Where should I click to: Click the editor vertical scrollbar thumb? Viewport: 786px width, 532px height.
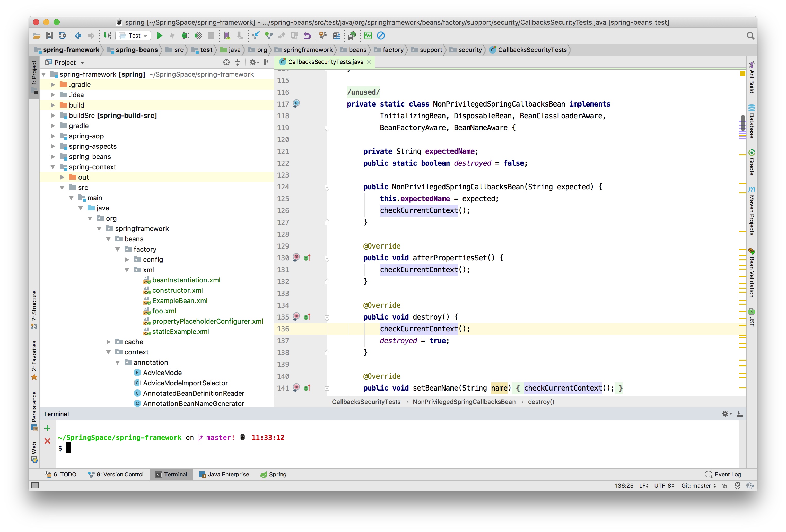743,123
